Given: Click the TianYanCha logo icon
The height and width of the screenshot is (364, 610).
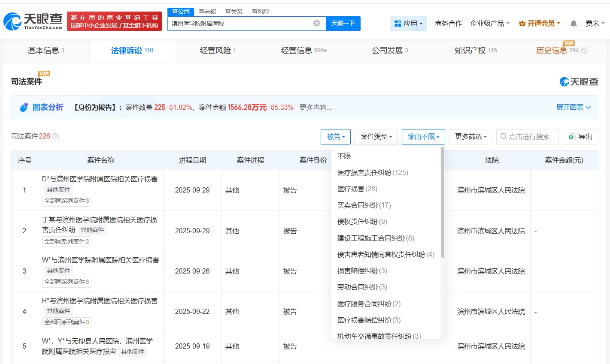Looking at the screenshot, I should click(12, 21).
